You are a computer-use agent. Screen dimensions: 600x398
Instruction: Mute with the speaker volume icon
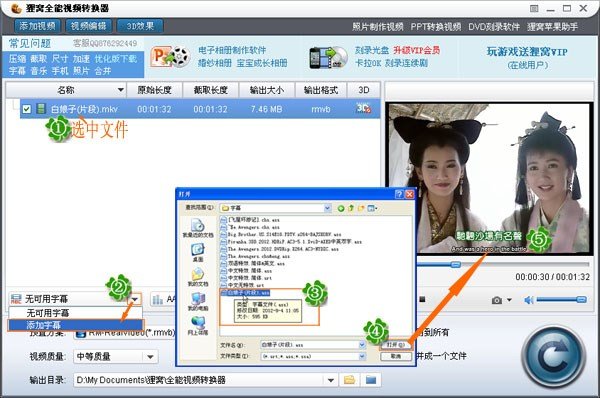528,300
